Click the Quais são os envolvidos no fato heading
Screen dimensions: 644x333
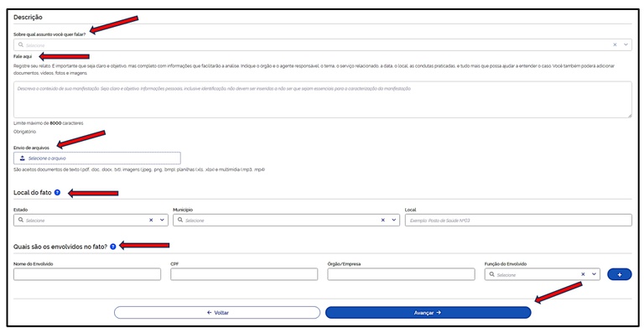60,247
